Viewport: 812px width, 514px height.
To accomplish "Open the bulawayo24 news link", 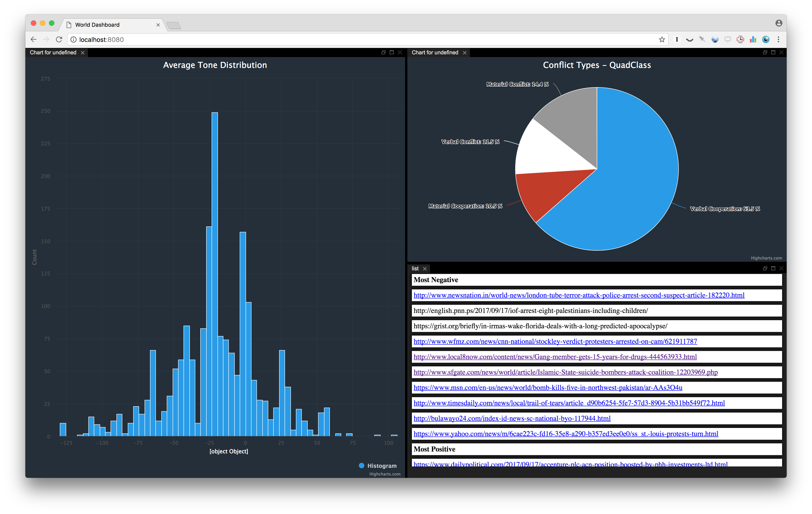I will [x=512, y=418].
